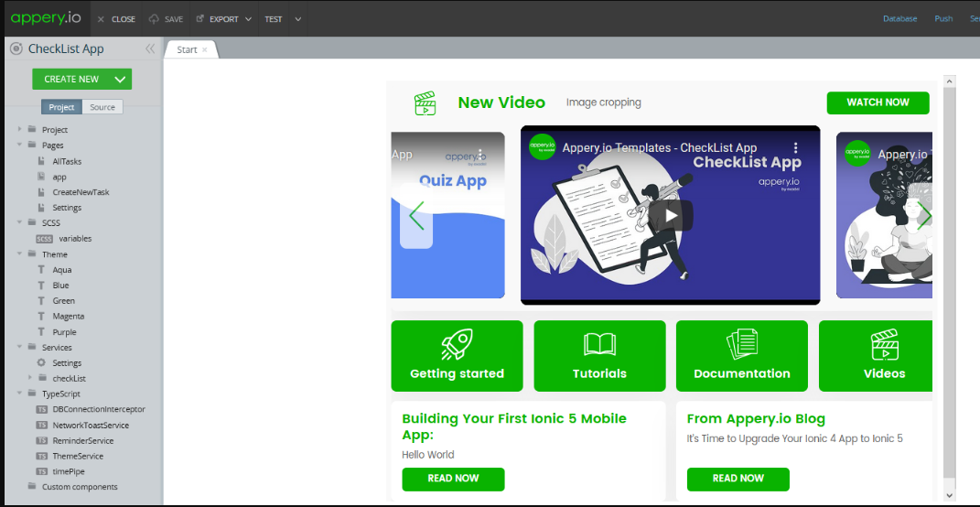Collapse the Theme folder

pyautogui.click(x=20, y=253)
